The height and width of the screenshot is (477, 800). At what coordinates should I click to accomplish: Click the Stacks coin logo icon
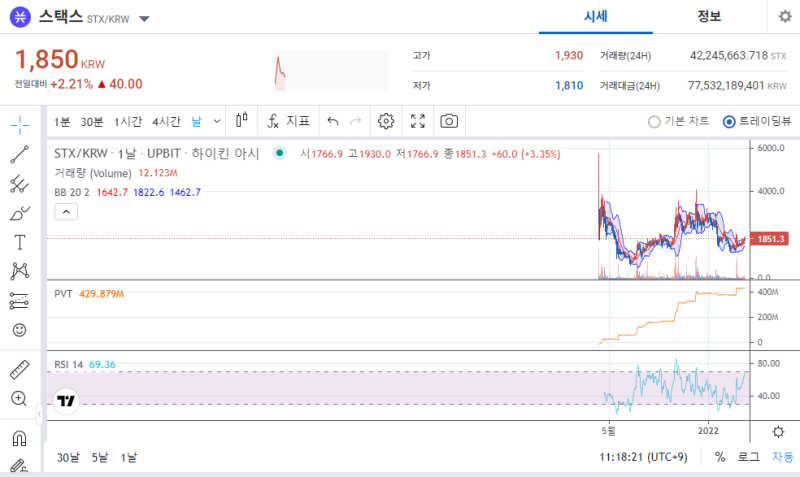point(20,17)
